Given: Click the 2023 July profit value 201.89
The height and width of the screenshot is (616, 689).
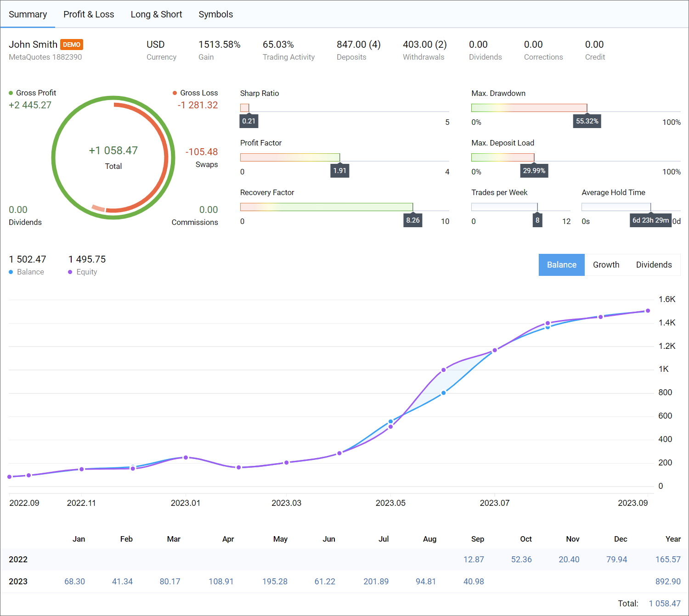Looking at the screenshot, I should coord(376,581).
